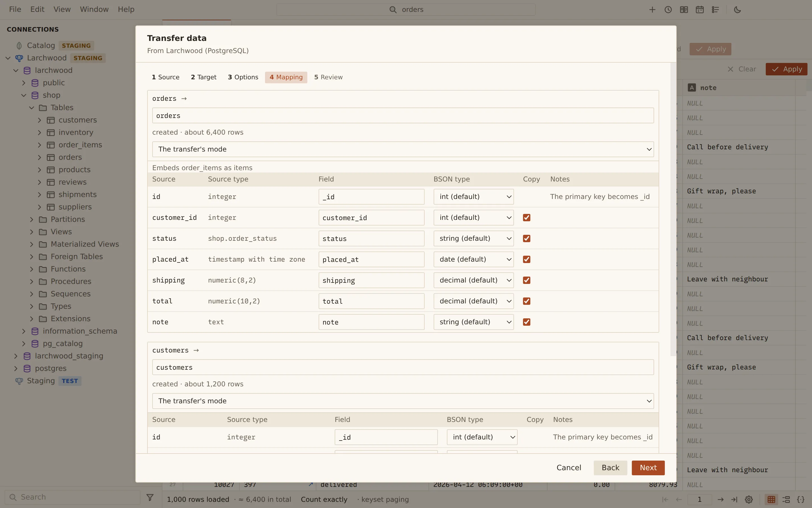This screenshot has height=508, width=812.
Task: Switch to tree view icon in status bar
Action: point(786,500)
